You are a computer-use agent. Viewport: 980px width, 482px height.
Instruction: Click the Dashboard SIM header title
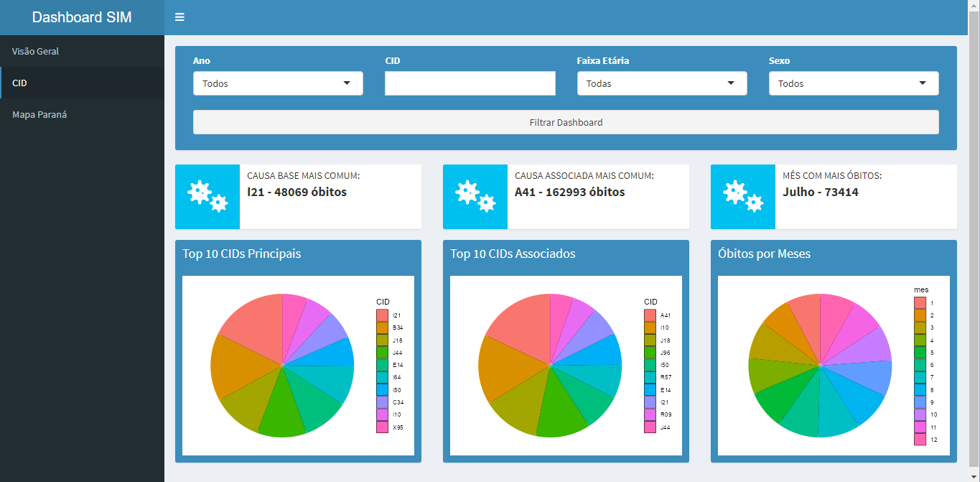[82, 17]
